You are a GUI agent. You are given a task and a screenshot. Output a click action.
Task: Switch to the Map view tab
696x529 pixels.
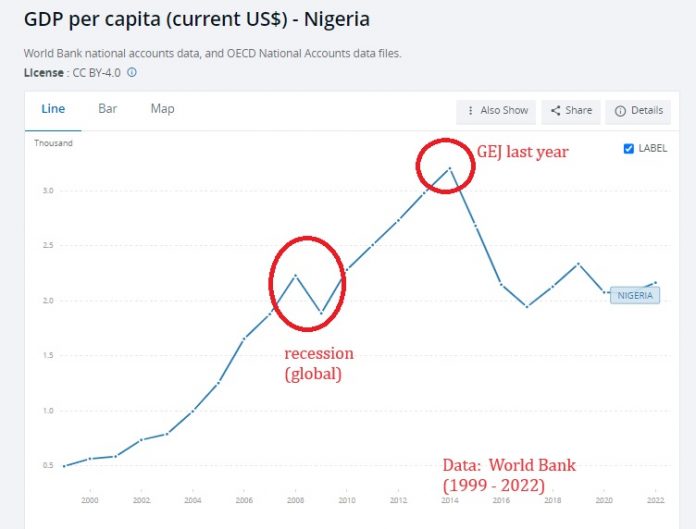click(162, 108)
